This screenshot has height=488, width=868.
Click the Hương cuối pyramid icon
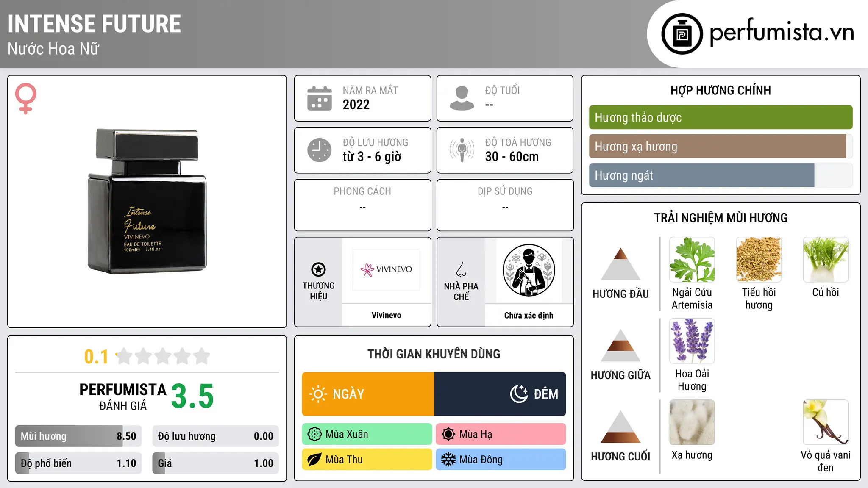[620, 427]
